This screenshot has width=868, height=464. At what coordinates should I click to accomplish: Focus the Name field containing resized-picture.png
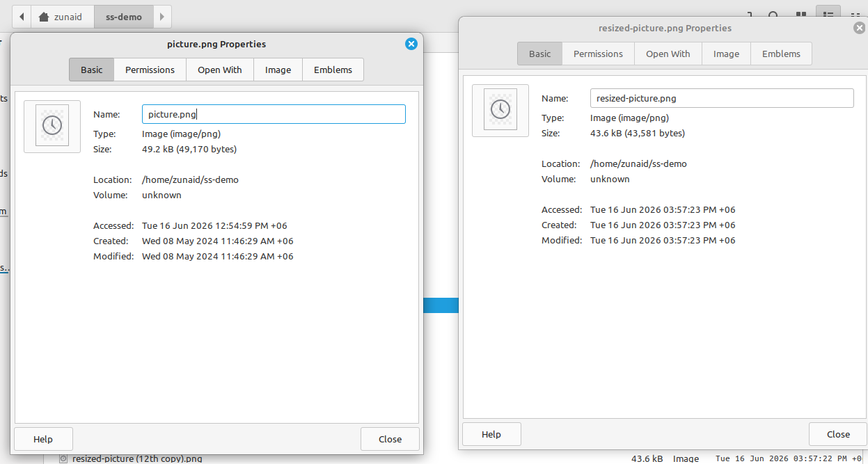tap(722, 98)
